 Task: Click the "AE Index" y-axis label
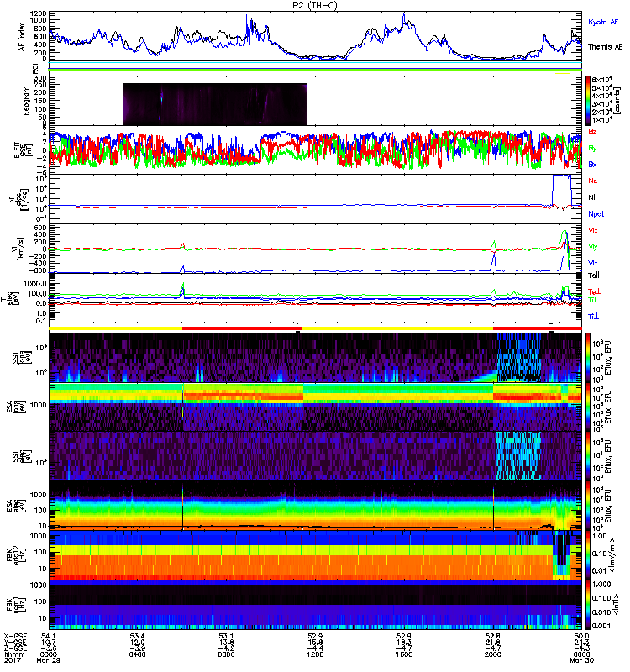coord(22,37)
